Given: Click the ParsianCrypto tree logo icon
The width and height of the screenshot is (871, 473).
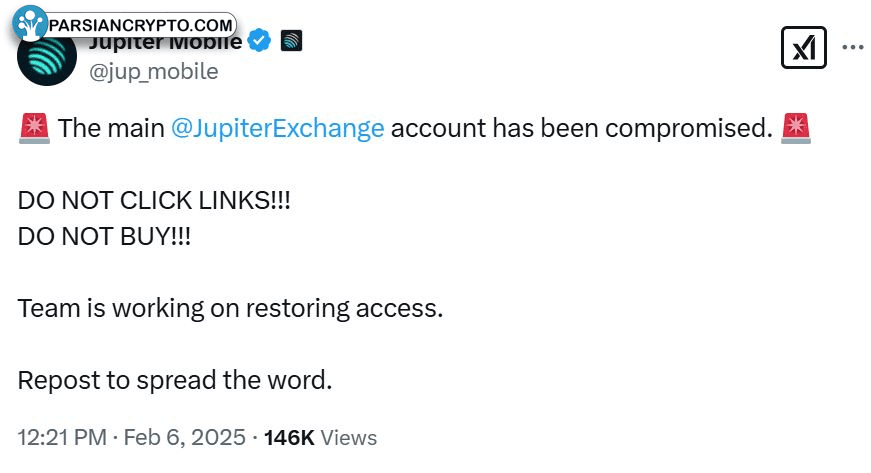Looking at the screenshot, I should 29,23.
